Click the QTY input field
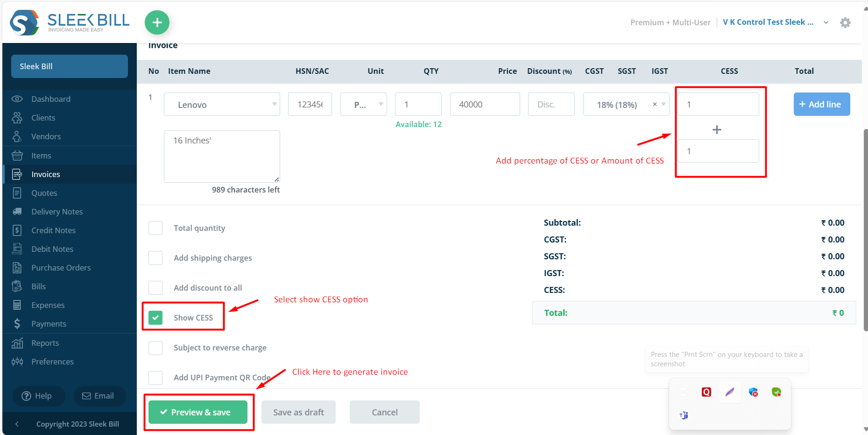 (418, 104)
